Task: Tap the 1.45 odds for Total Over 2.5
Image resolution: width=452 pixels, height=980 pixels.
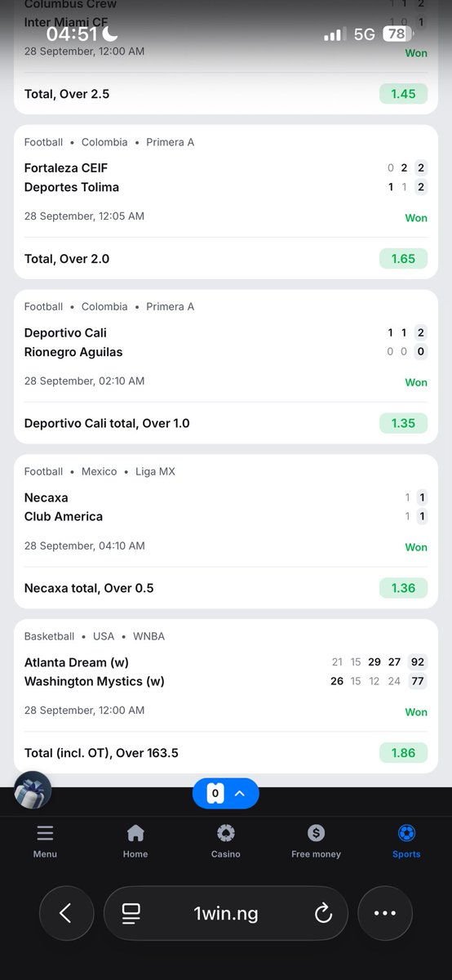Action: coord(403,94)
